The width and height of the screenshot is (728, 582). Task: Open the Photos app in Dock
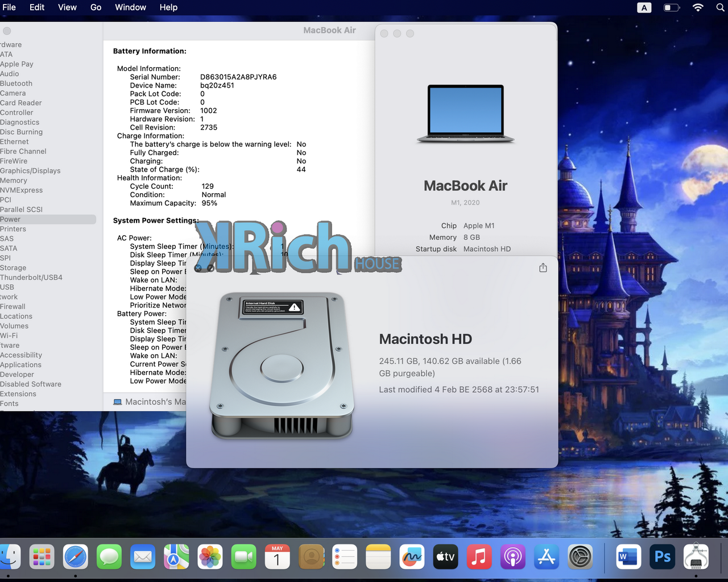pyautogui.click(x=210, y=557)
